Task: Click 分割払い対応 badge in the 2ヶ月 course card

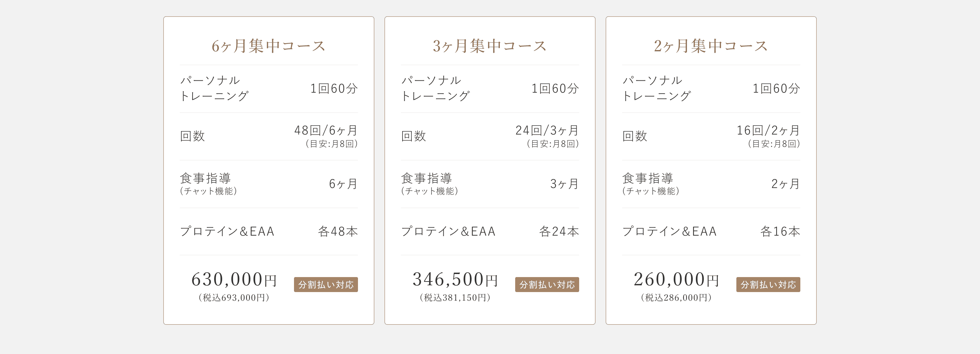Action: [768, 284]
